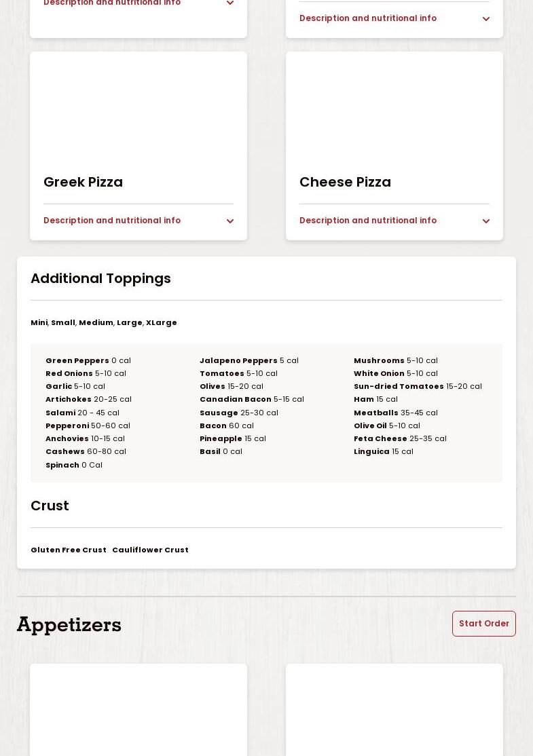The width and height of the screenshot is (533, 756).
Task: Select the XLarge size tab
Action: pyautogui.click(x=162, y=322)
